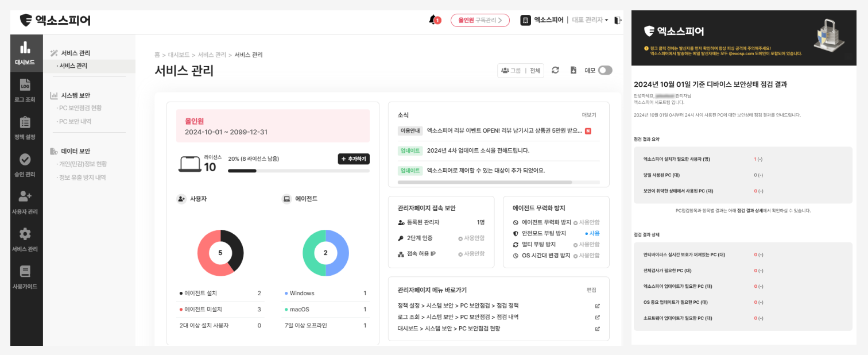Click the 에이전트 설치 legend row
Screen dimensions: 868x355
pos(220,293)
